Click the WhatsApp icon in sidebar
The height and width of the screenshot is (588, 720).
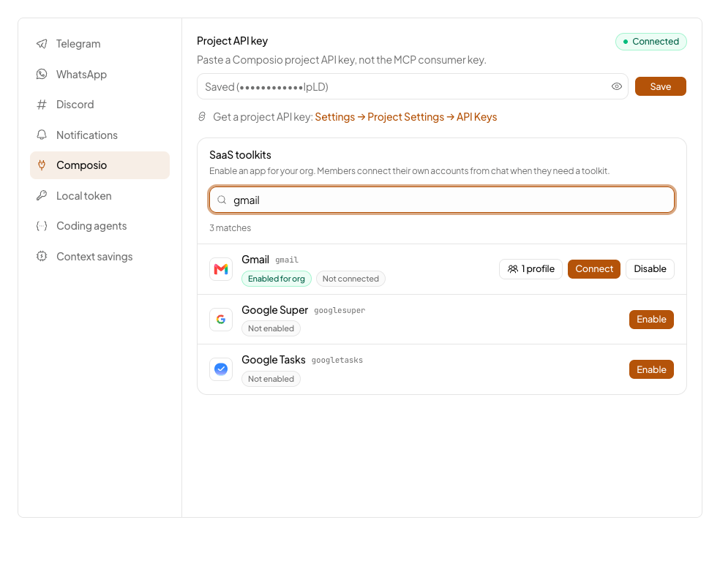point(42,75)
